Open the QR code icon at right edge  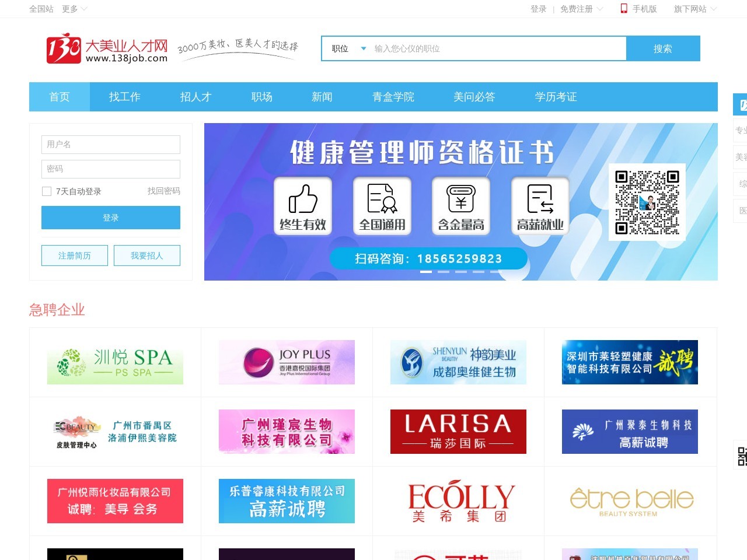point(742,456)
